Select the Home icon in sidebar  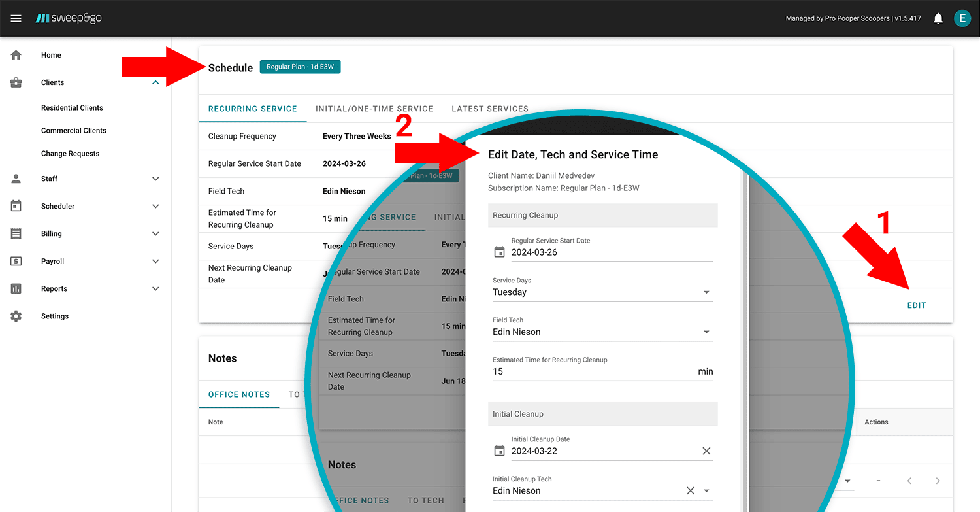pos(16,54)
